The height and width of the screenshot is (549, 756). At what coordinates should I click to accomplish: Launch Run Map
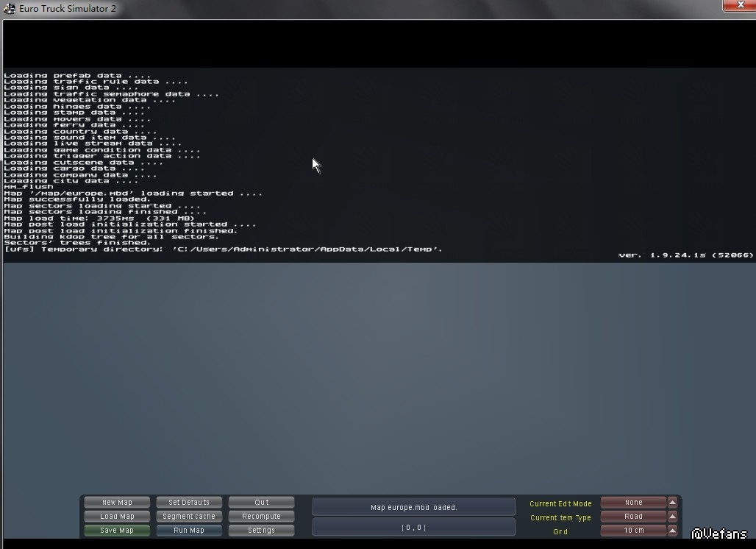tap(189, 531)
